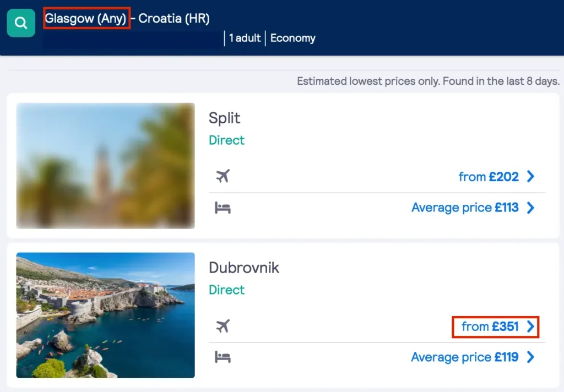Select the Economy cabin class label
The height and width of the screenshot is (392, 564).
[292, 38]
